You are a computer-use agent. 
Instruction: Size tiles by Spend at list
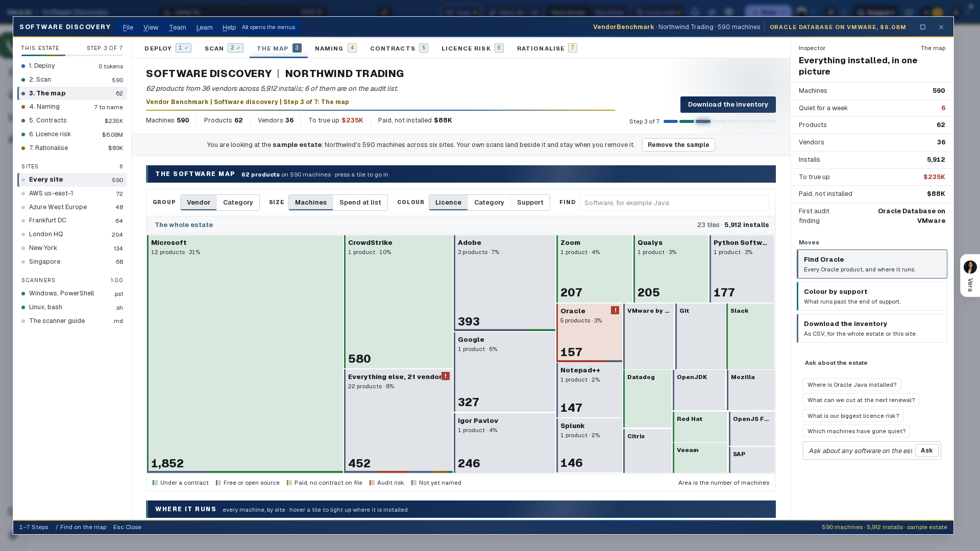pos(360,203)
